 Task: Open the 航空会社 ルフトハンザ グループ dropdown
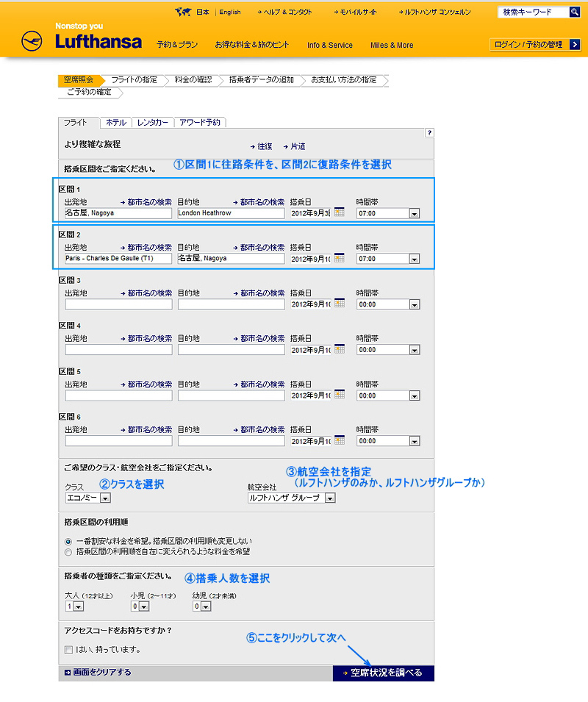pos(291,498)
